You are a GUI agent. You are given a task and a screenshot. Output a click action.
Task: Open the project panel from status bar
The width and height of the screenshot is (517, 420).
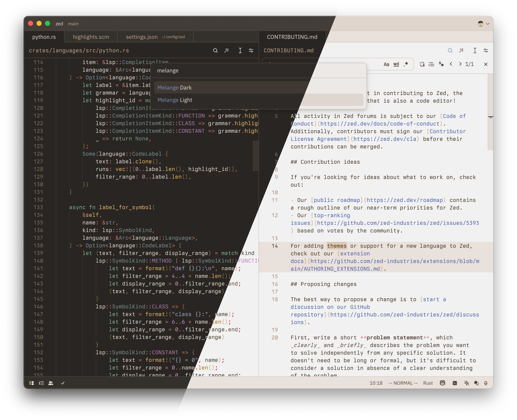pos(32,383)
